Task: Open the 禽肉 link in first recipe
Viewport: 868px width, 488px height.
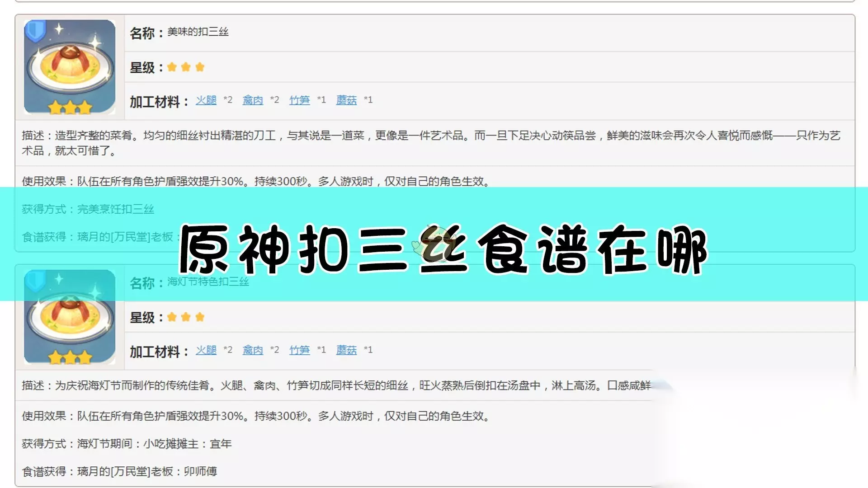Action: click(x=253, y=100)
